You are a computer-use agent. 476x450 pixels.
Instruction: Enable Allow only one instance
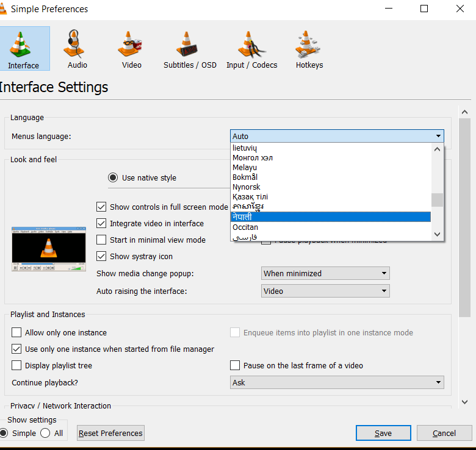(17, 333)
